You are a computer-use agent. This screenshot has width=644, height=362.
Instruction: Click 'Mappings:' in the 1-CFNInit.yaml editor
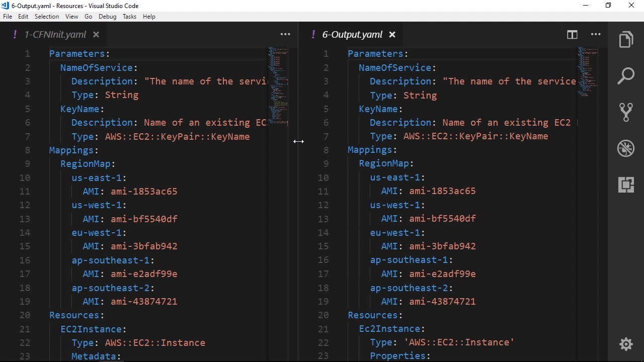pyautogui.click(x=74, y=150)
